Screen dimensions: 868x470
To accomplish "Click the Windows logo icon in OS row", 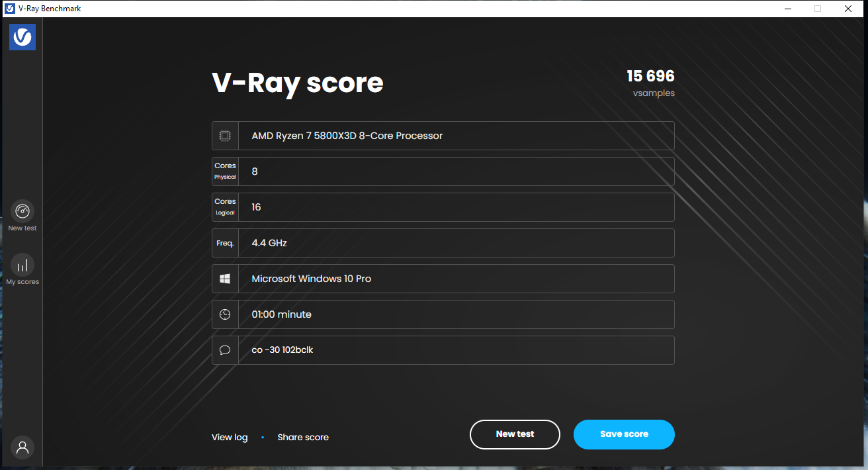I will click(x=225, y=279).
